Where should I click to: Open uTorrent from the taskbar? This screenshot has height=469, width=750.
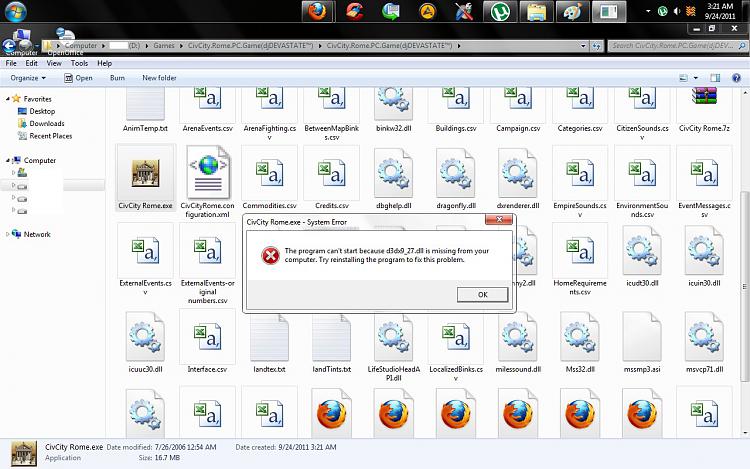tap(500, 11)
